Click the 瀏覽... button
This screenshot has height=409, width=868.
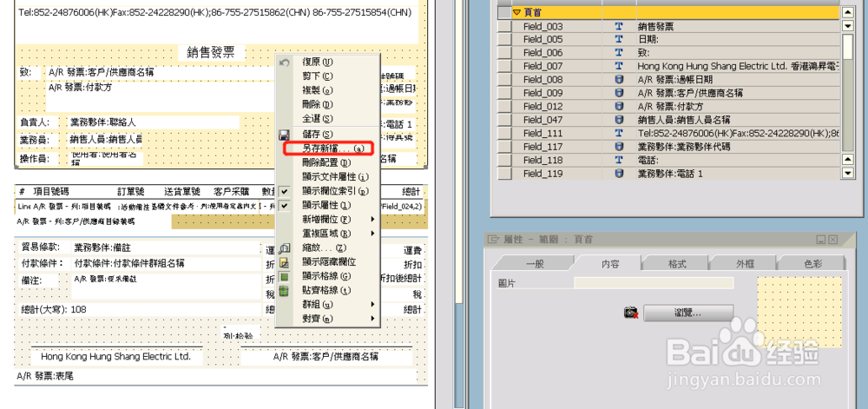click(688, 313)
